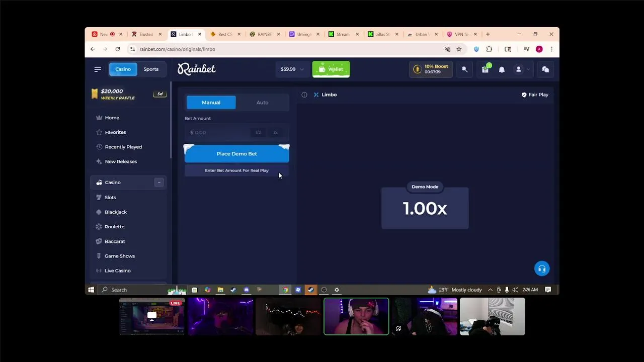The width and height of the screenshot is (644, 362).
Task: Click the live support headset button
Action: [542, 268]
